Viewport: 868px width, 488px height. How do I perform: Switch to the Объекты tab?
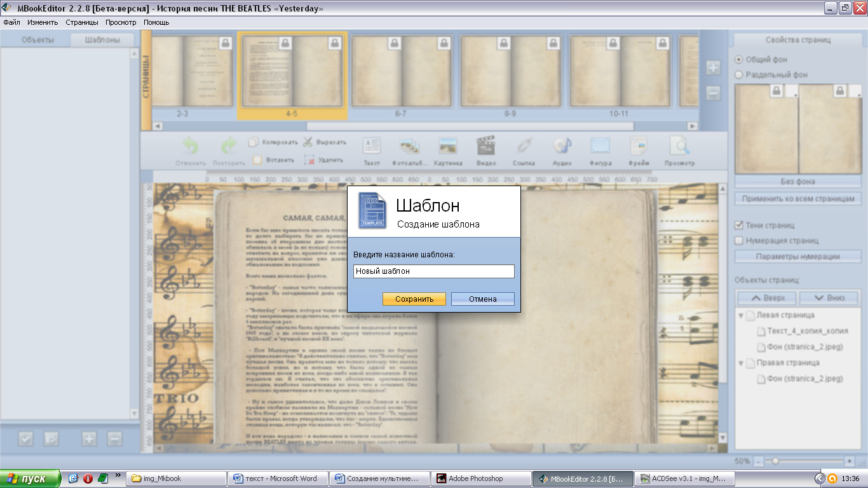click(x=37, y=39)
